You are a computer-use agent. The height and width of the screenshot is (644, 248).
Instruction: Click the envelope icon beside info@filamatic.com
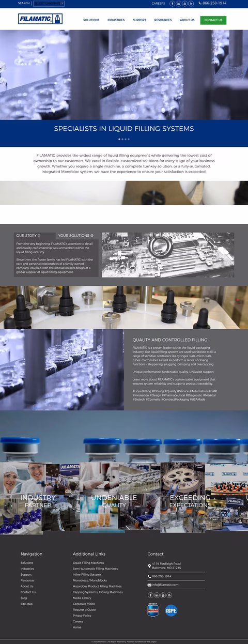coord(149,585)
